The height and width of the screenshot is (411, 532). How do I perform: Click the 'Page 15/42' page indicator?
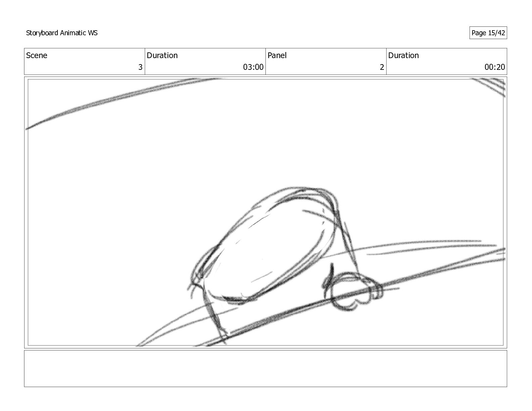(x=488, y=33)
